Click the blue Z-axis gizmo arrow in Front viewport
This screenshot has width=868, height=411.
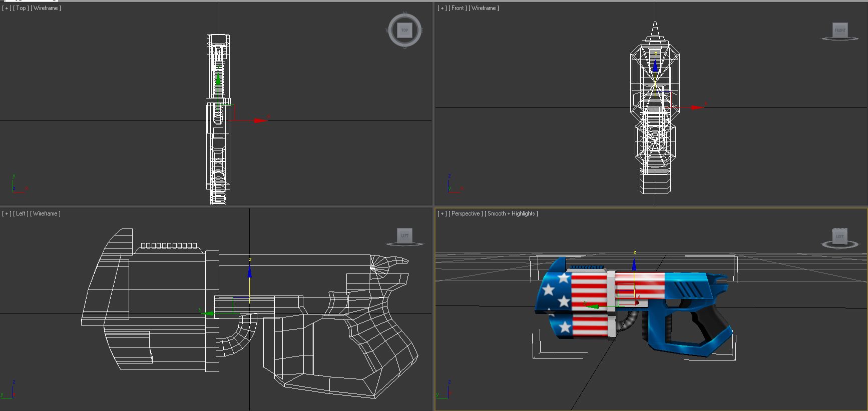tap(655, 65)
